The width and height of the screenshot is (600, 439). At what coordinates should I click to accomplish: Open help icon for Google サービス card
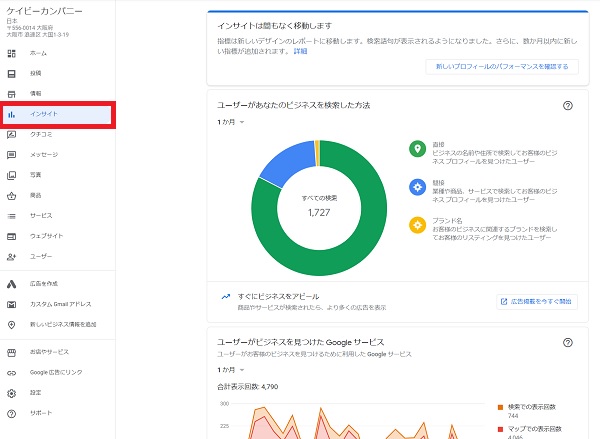point(567,343)
